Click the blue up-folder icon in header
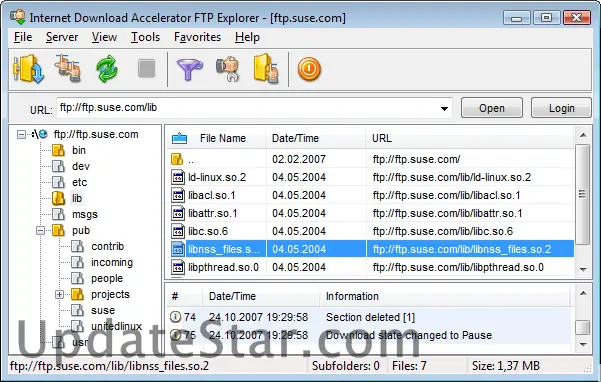 click(x=179, y=138)
